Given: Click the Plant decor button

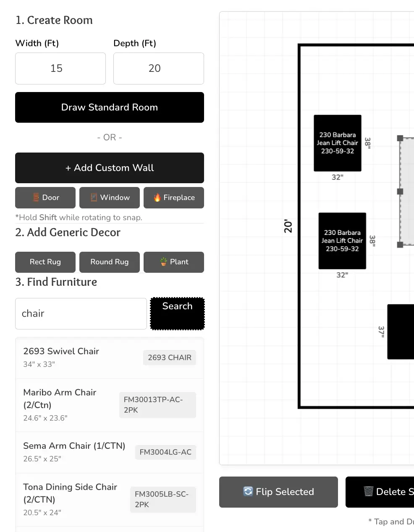Looking at the screenshot, I should (174, 262).
